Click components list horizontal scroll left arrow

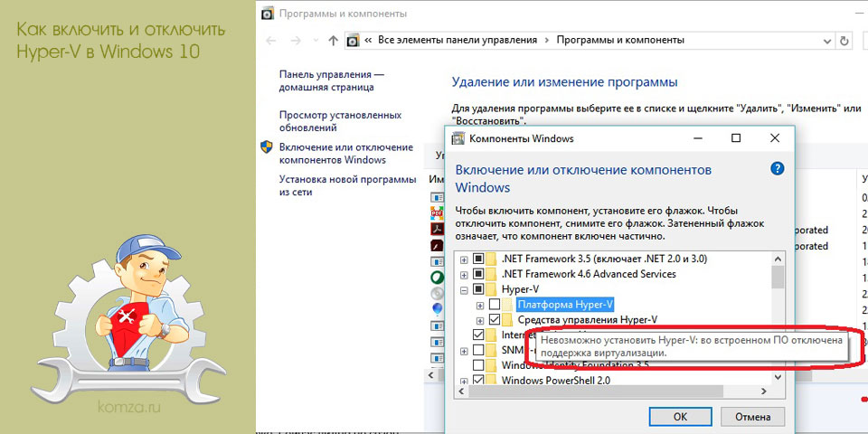pyautogui.click(x=462, y=391)
